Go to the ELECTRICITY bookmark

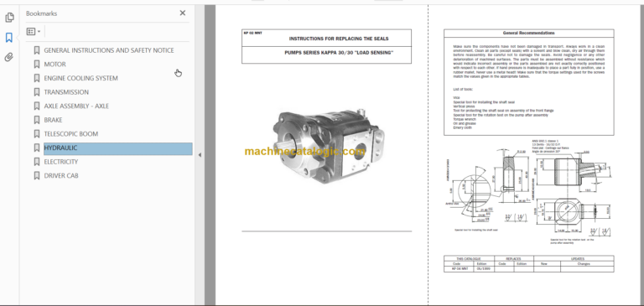point(60,162)
